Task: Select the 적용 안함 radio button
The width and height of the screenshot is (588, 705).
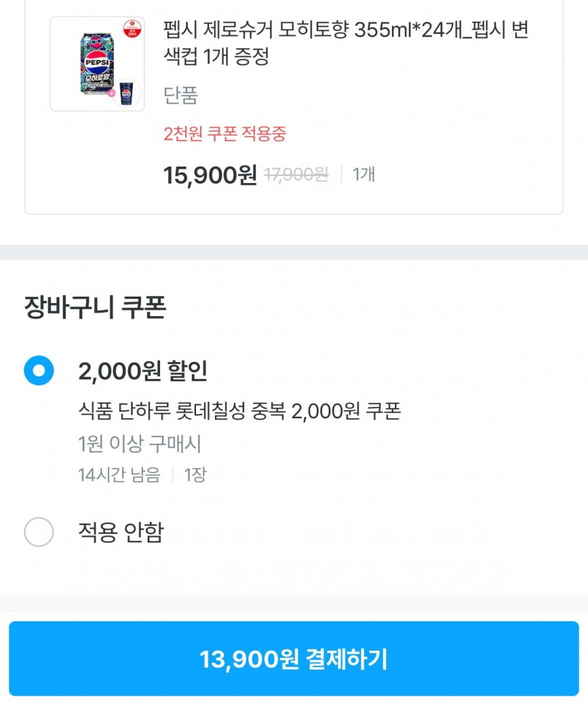Action: pos(39,532)
